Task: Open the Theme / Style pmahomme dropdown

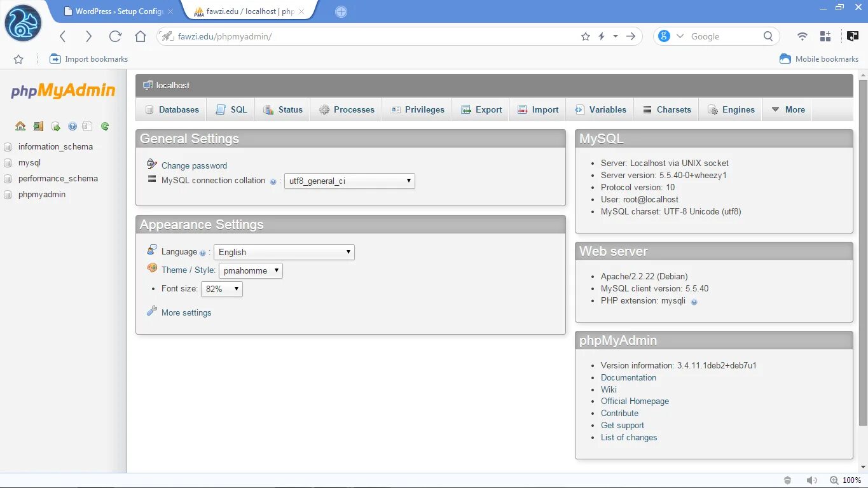Action: (x=251, y=270)
